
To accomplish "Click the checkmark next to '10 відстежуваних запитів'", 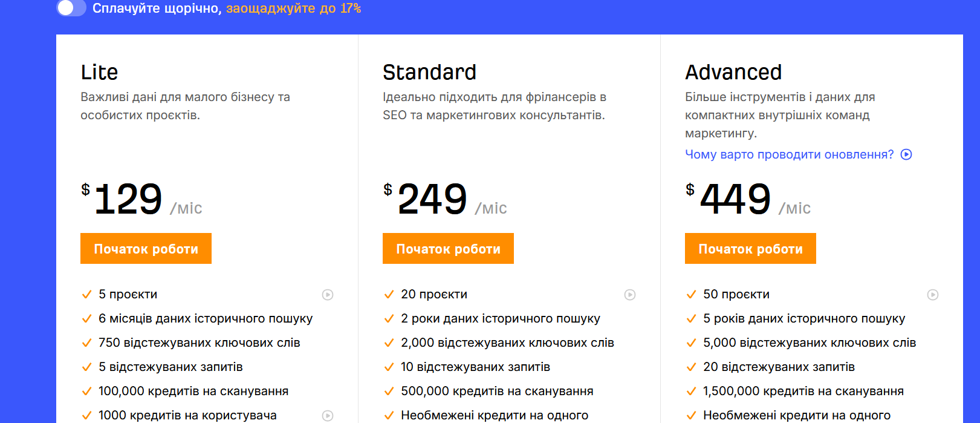I will (x=389, y=367).
